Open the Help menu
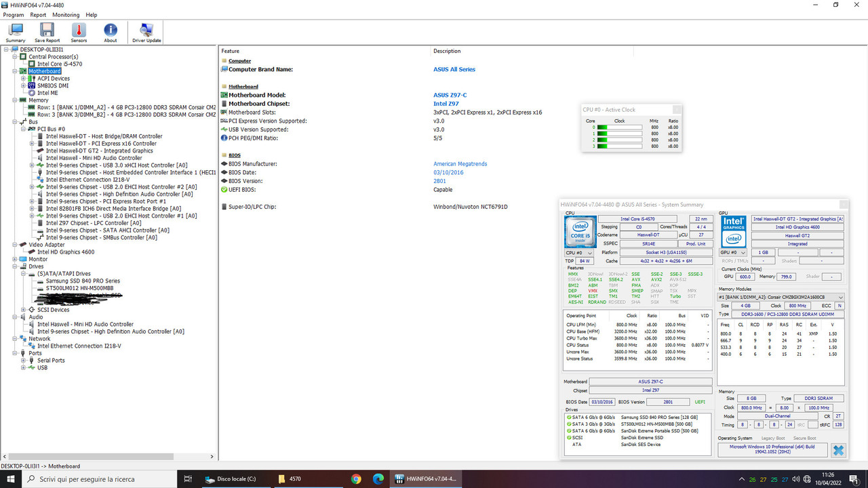868x488 pixels. click(x=92, y=14)
